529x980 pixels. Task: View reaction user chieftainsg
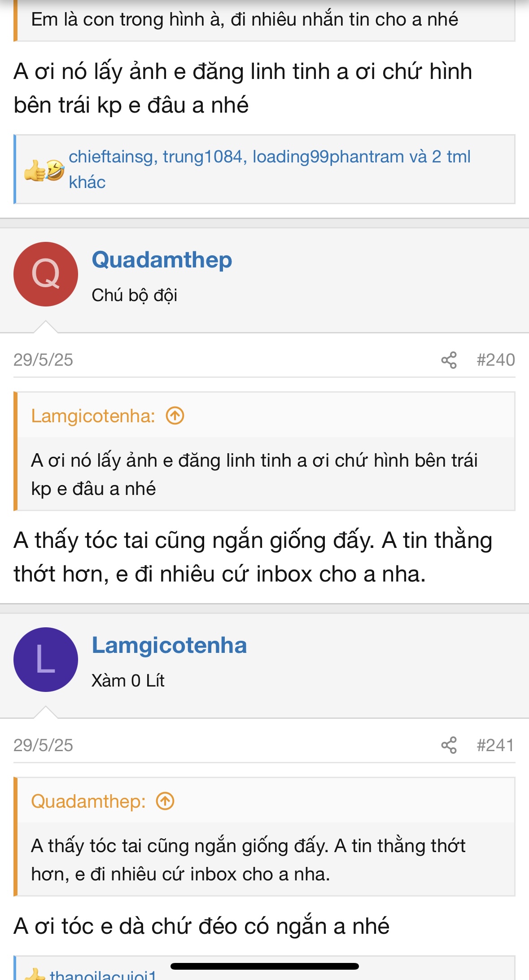click(110, 157)
